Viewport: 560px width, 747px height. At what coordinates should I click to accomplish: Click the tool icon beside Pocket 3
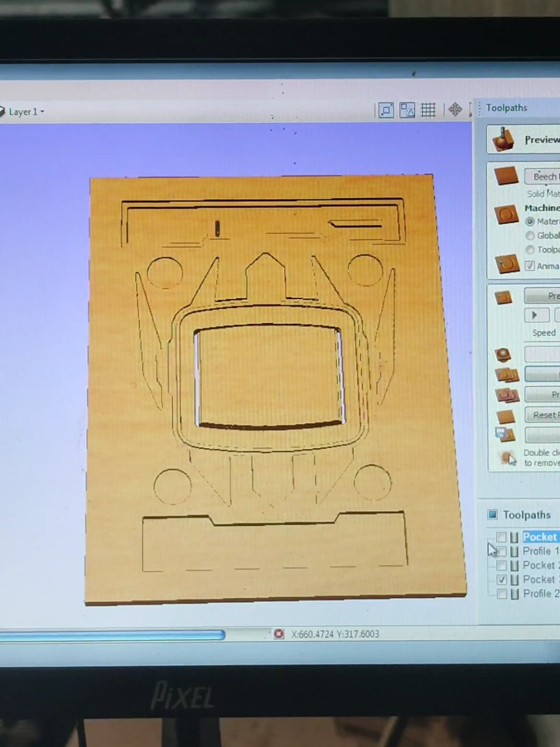514,579
